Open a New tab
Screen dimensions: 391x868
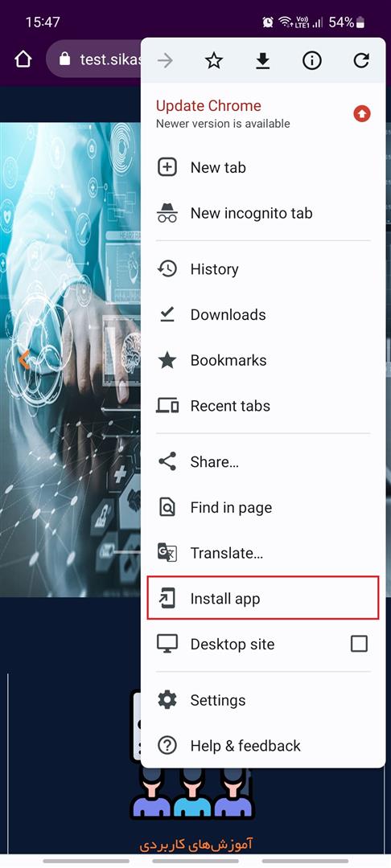click(x=263, y=168)
